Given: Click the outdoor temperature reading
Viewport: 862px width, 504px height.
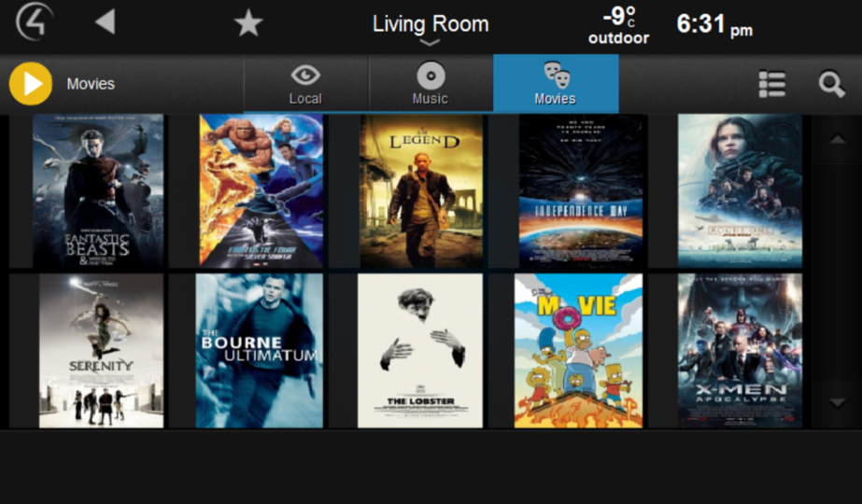Looking at the screenshot, I should pyautogui.click(x=618, y=25).
